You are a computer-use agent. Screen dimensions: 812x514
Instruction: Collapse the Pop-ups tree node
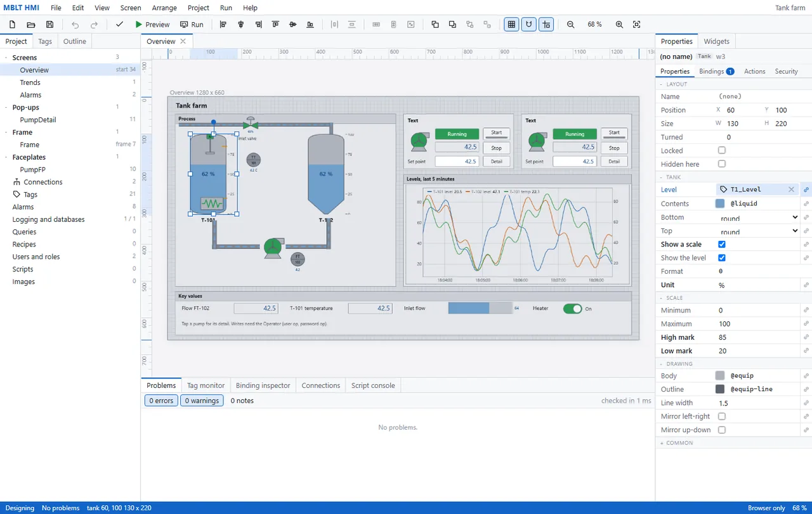coord(6,108)
